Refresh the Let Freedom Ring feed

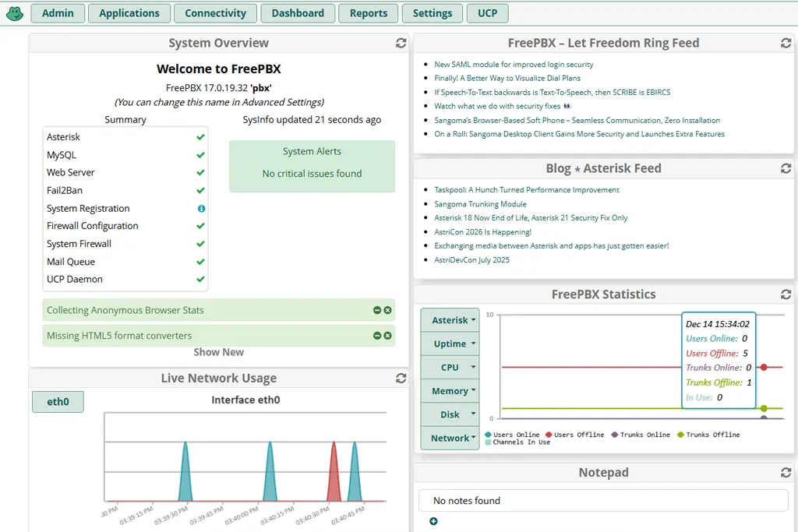point(786,44)
